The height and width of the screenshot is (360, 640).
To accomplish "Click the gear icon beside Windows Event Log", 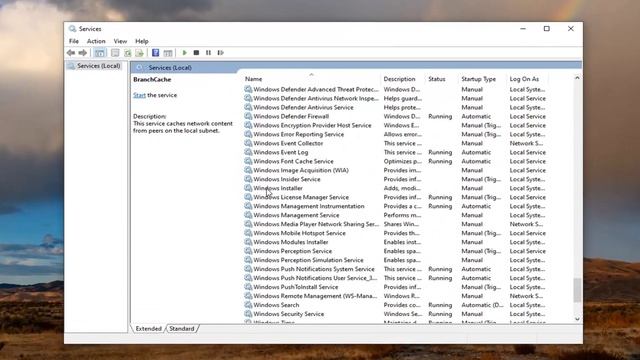I will [248, 152].
